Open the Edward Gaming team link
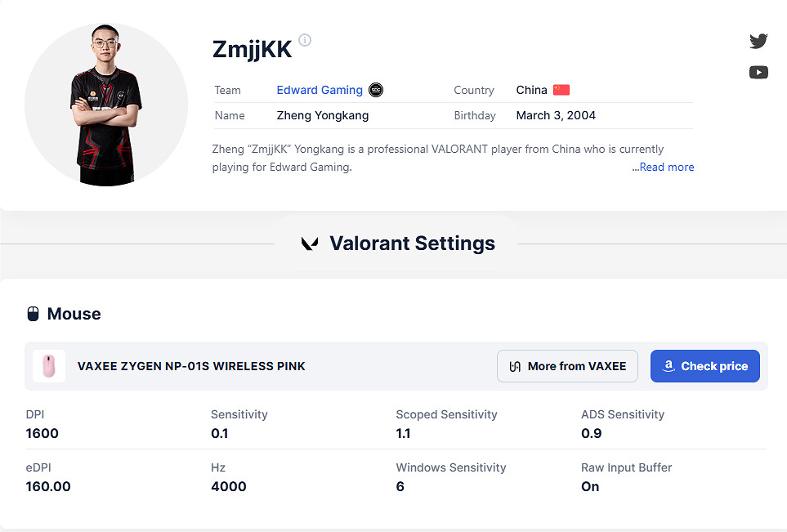 [320, 90]
